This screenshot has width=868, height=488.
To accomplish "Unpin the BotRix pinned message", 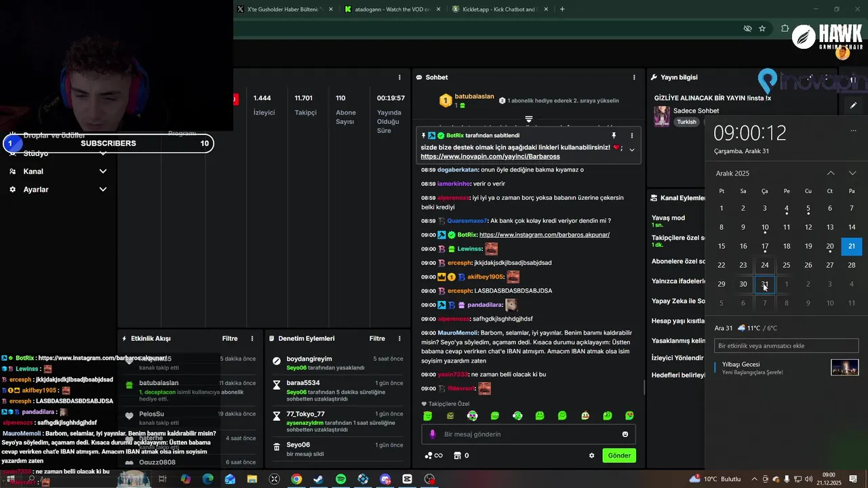I will (x=614, y=136).
